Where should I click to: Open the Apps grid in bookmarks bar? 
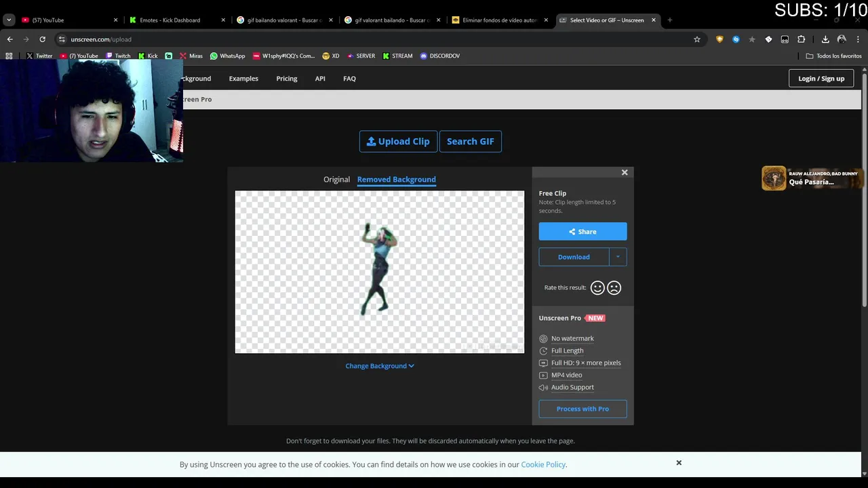coord(9,56)
